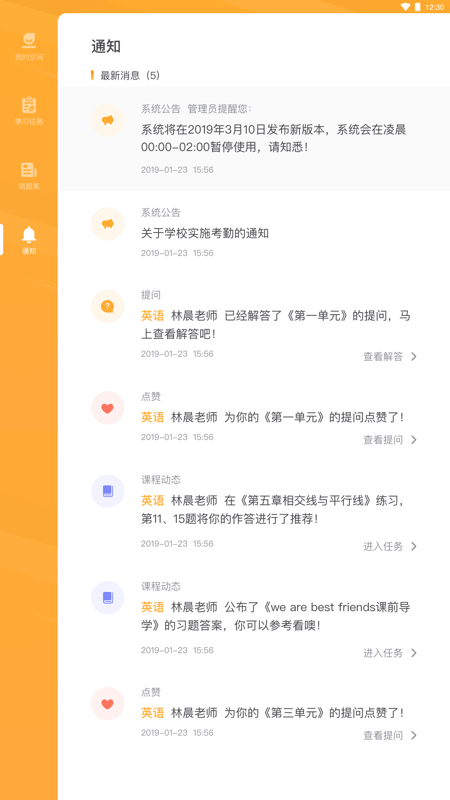Select the 通知 bell icon
This screenshot has width=450, height=800.
[x=29, y=234]
